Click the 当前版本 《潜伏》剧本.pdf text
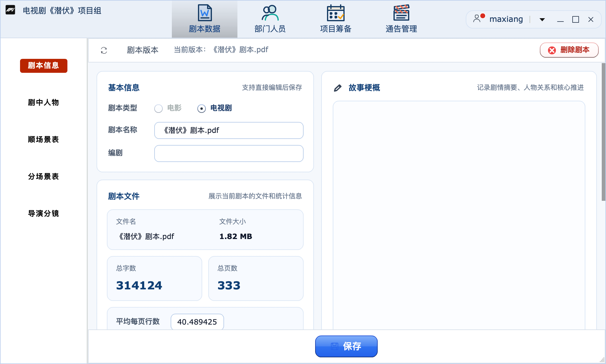This screenshot has height=364, width=606. coord(221,50)
